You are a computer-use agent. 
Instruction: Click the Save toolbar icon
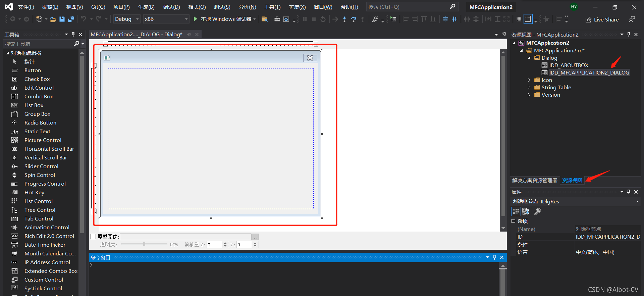click(62, 19)
